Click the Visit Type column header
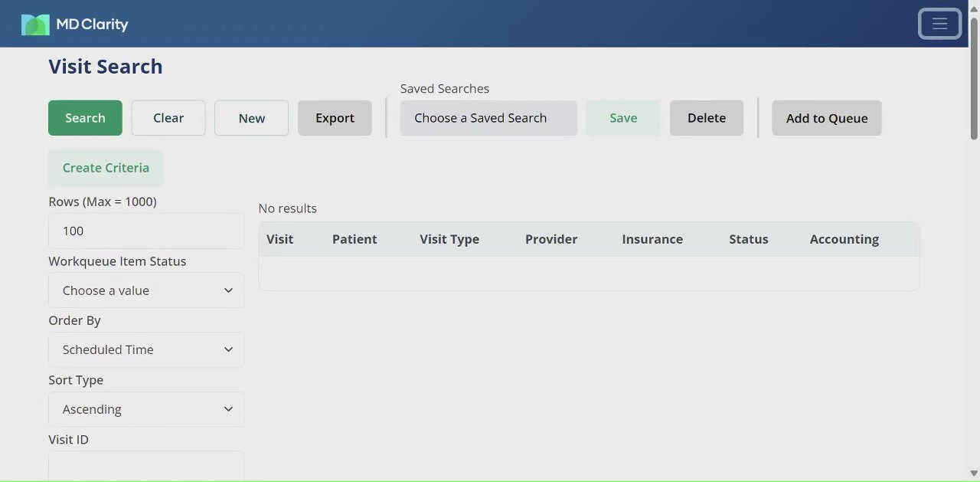The width and height of the screenshot is (980, 482). (x=449, y=239)
